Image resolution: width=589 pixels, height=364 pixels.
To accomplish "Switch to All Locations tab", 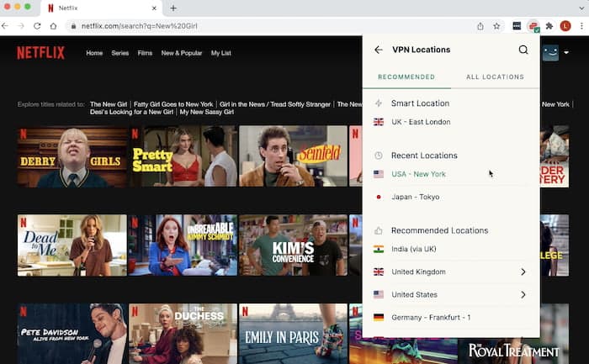I will pyautogui.click(x=495, y=77).
